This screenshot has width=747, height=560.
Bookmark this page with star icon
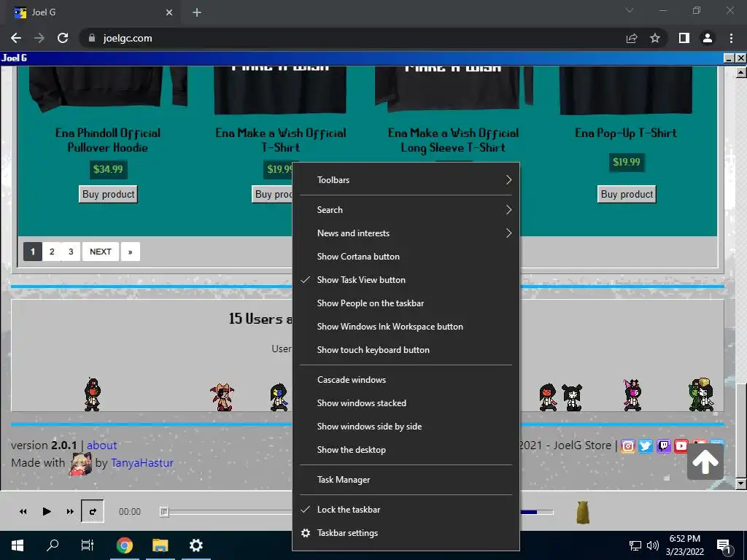pos(655,38)
